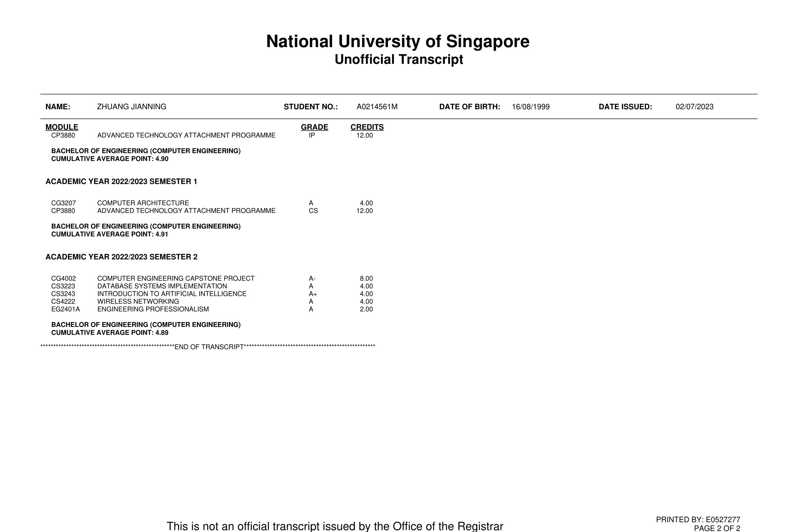Screen dimensions: 798x532
Task: Click the 'CREDITS' column header
Action: tap(367, 127)
